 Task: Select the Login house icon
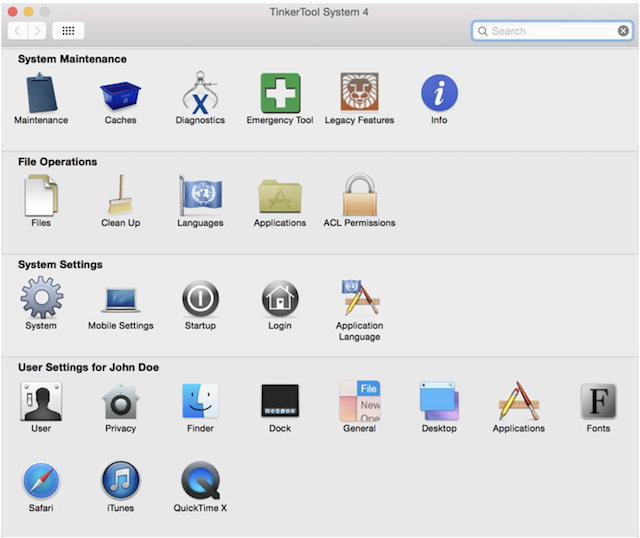point(280,299)
